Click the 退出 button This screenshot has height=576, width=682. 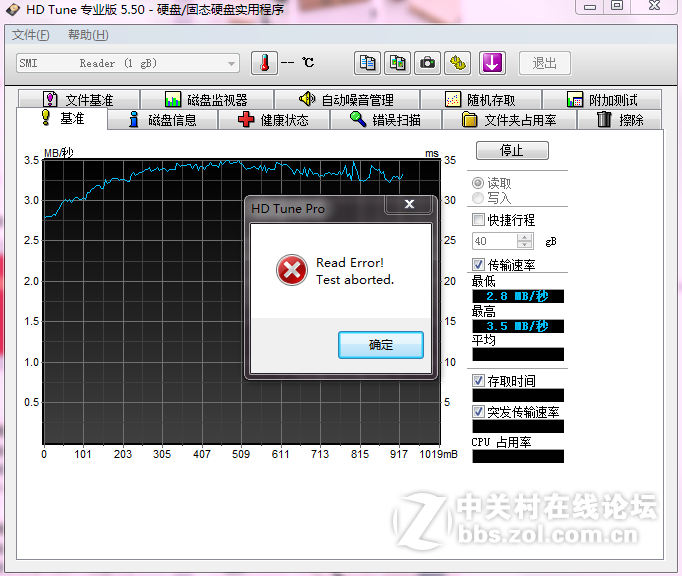coord(545,63)
